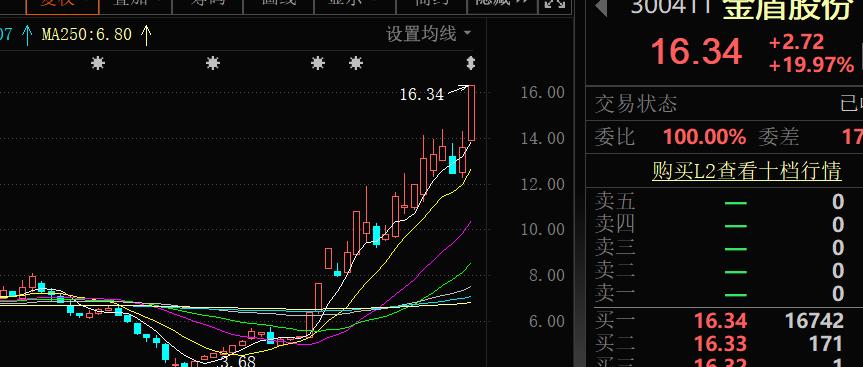Click the third snowflake info marker from left
This screenshot has height=367, width=863.
click(318, 63)
